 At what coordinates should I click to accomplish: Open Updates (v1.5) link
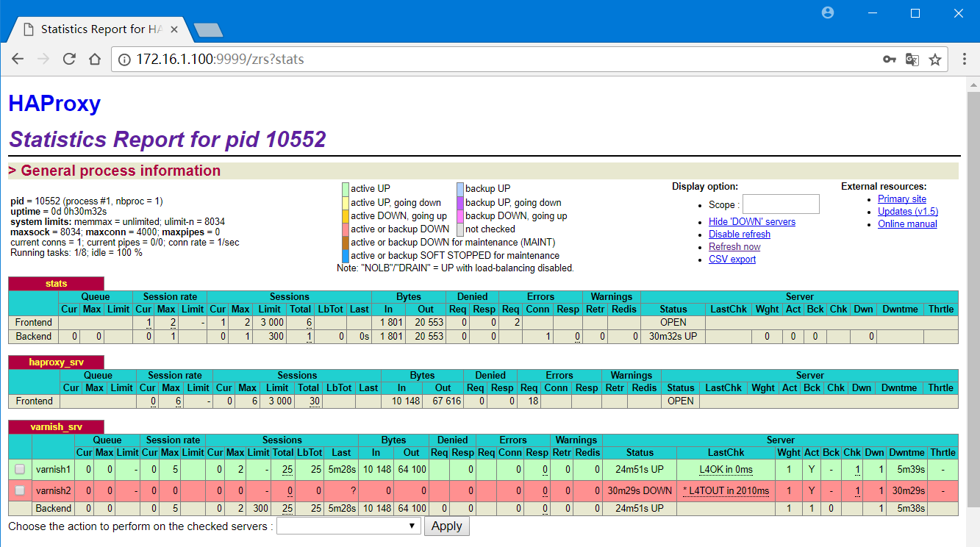(x=908, y=211)
